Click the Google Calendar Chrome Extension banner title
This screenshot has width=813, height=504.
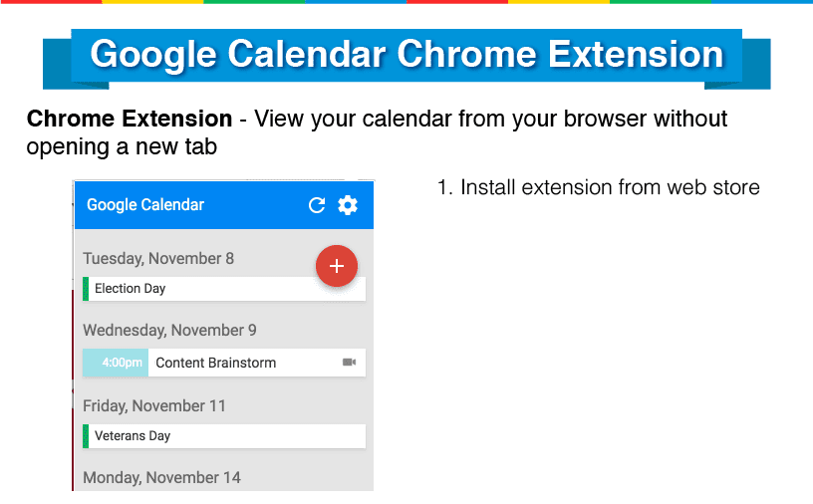[406, 55]
